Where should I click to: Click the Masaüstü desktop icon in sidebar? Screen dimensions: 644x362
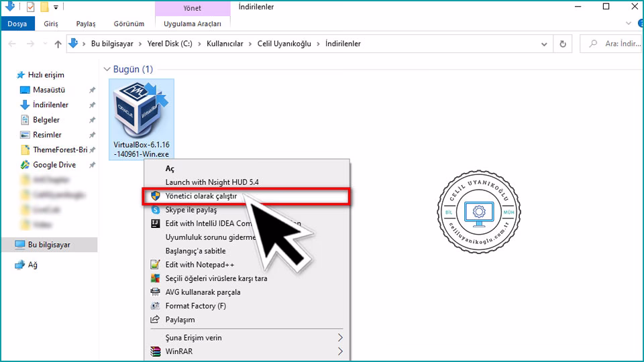pyautogui.click(x=25, y=90)
